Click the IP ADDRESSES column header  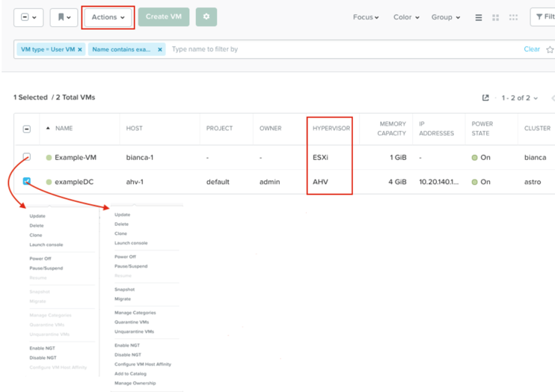(x=436, y=129)
